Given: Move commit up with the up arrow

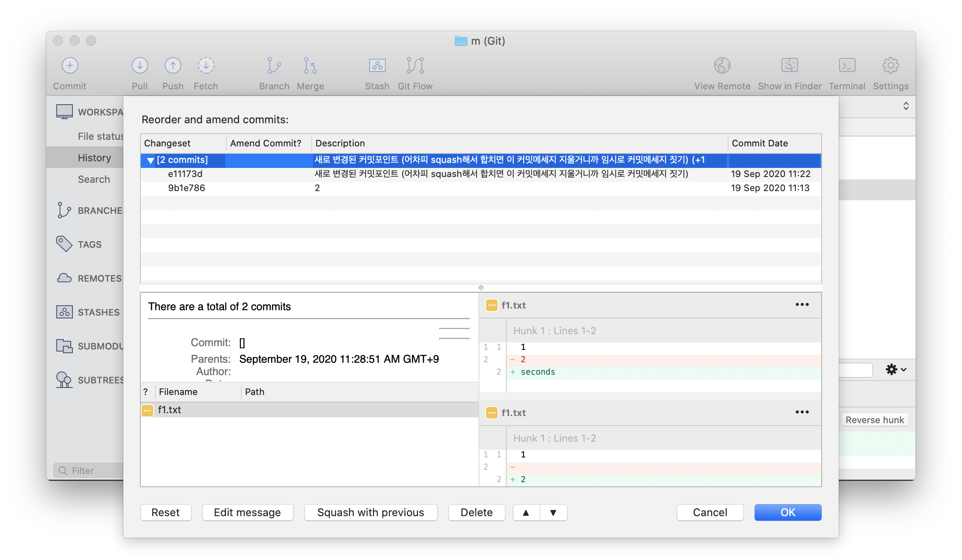Looking at the screenshot, I should (x=526, y=512).
